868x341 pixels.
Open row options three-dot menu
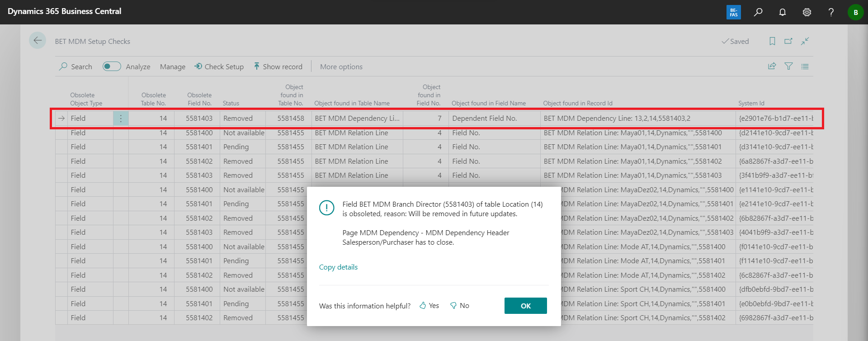pos(121,118)
